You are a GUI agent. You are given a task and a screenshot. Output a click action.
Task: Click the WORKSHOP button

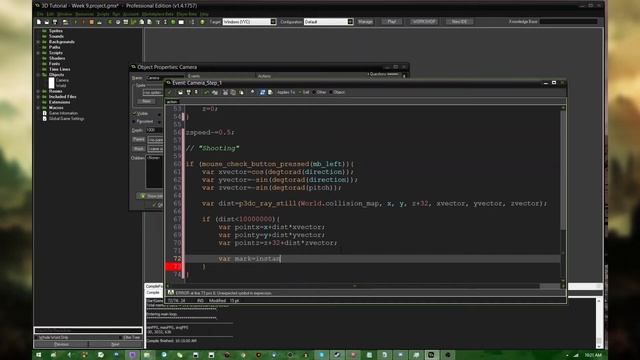[423, 22]
